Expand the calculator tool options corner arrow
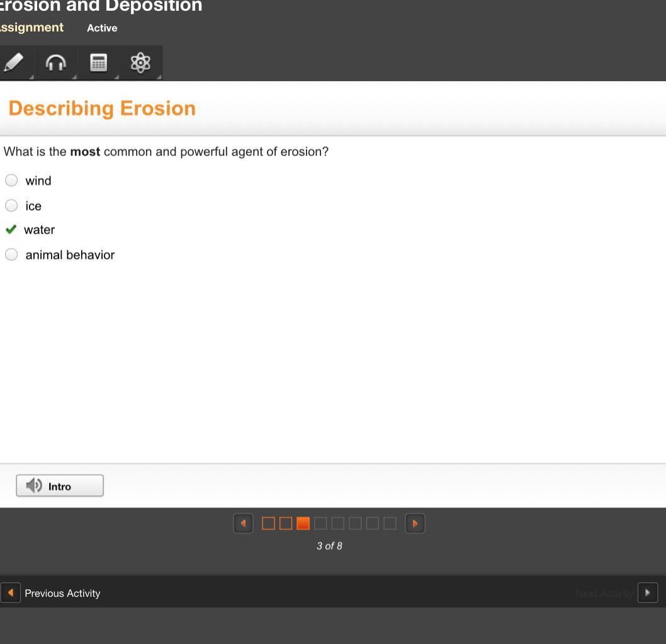Viewport: 666px width, 644px height. [116, 77]
